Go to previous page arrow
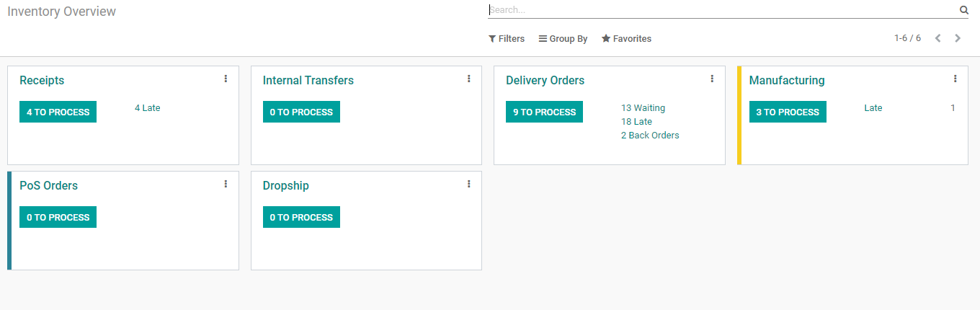Image resolution: width=980 pixels, height=310 pixels. (937, 38)
